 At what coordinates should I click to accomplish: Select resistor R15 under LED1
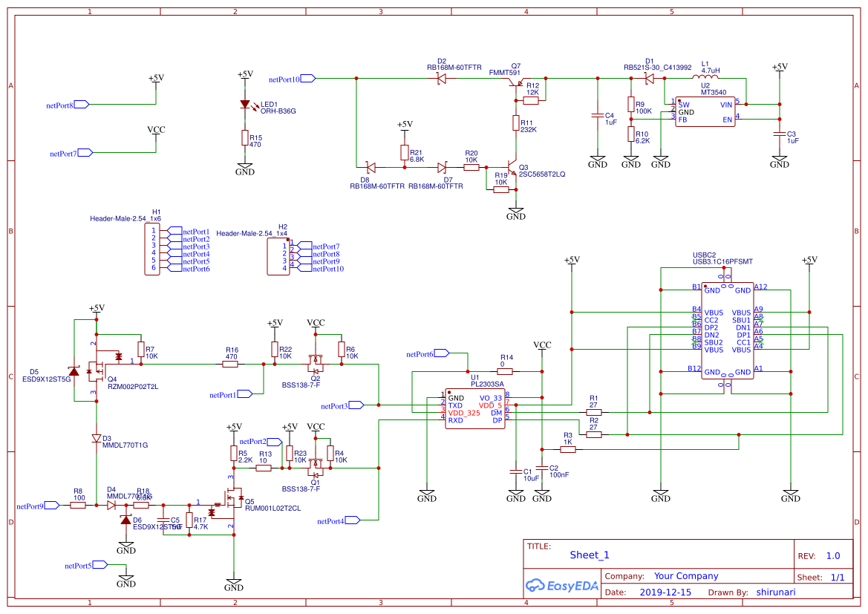pyautogui.click(x=245, y=138)
